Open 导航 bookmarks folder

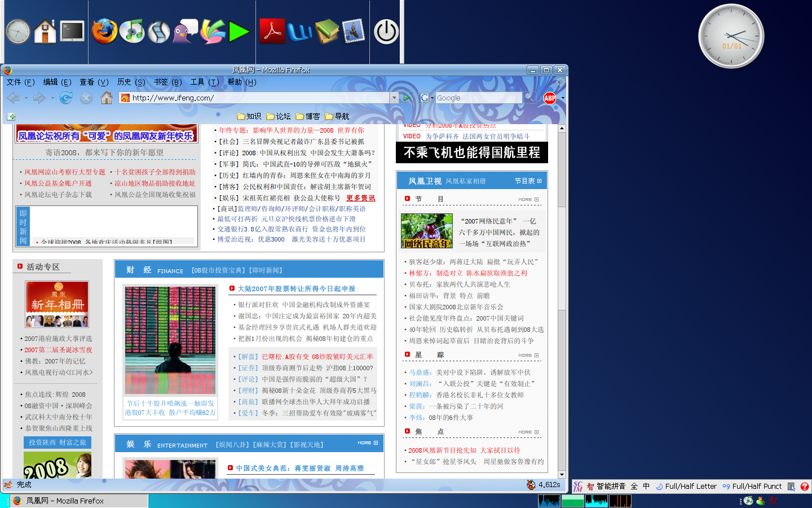click(337, 116)
